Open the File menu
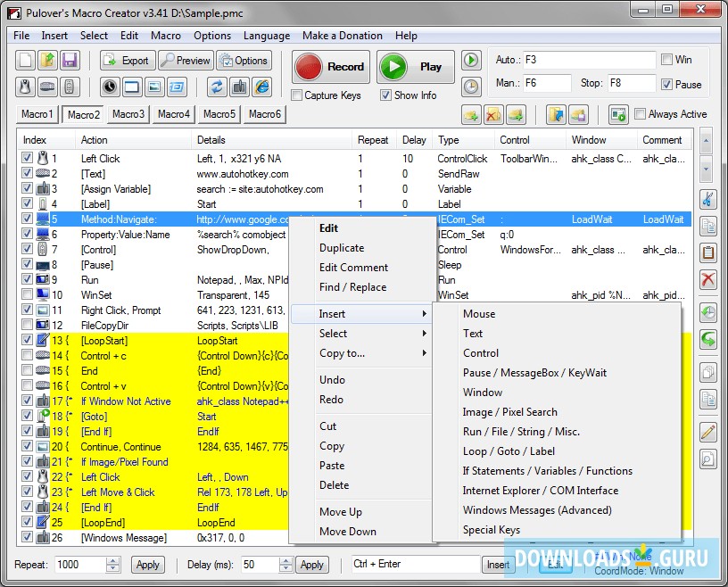 [21, 36]
